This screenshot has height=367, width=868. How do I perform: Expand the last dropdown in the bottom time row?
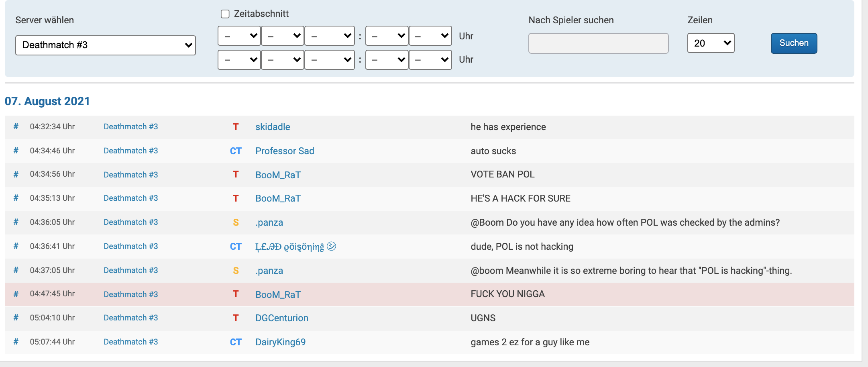coord(430,60)
